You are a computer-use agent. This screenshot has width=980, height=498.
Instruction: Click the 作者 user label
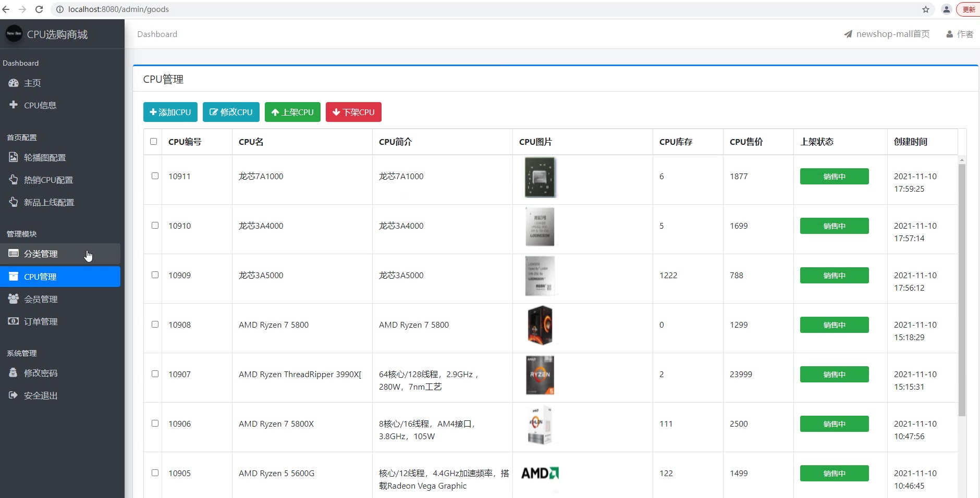(965, 34)
